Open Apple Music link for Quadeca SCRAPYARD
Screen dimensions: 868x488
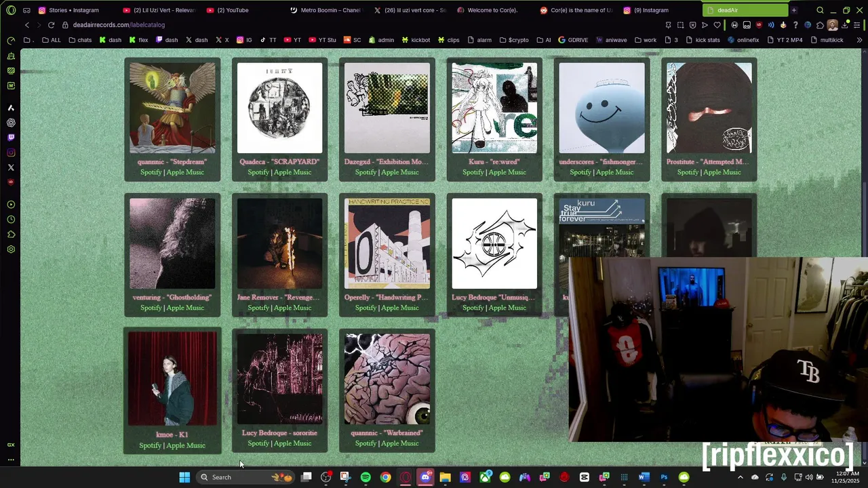(292, 172)
